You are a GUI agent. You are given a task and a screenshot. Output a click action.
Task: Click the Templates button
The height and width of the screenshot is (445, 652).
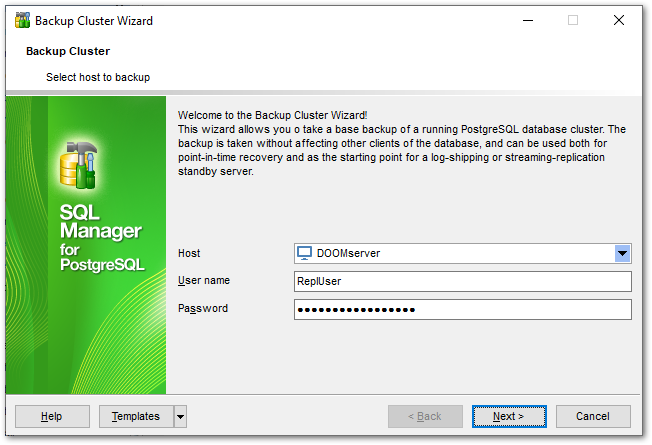pyautogui.click(x=135, y=416)
